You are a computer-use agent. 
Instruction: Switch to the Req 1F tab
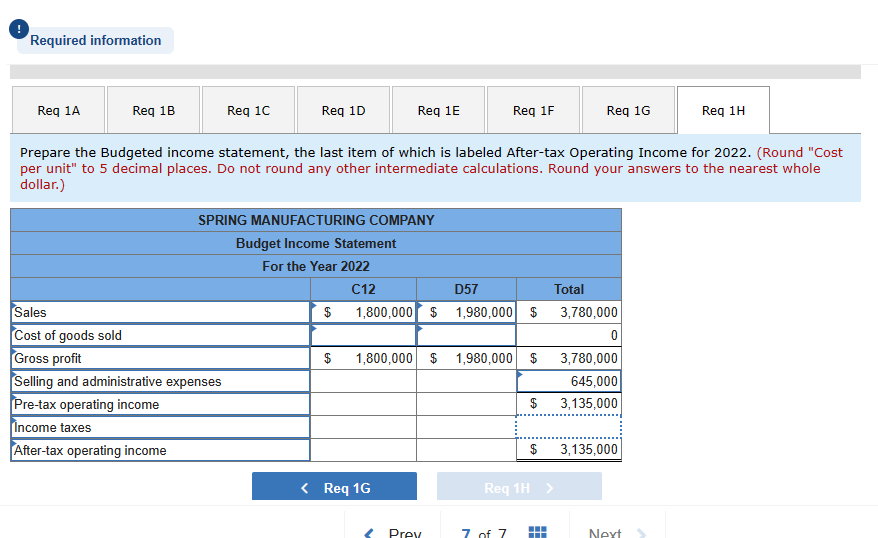(x=534, y=110)
